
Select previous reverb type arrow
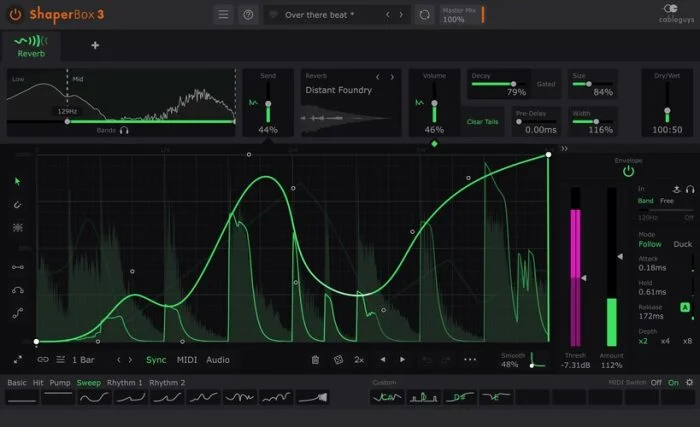(x=378, y=77)
